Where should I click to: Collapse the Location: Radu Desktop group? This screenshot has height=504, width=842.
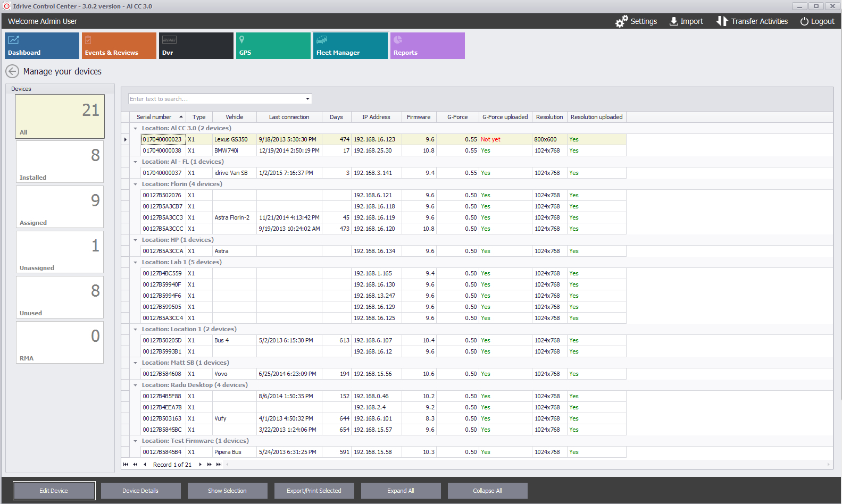[136, 385]
